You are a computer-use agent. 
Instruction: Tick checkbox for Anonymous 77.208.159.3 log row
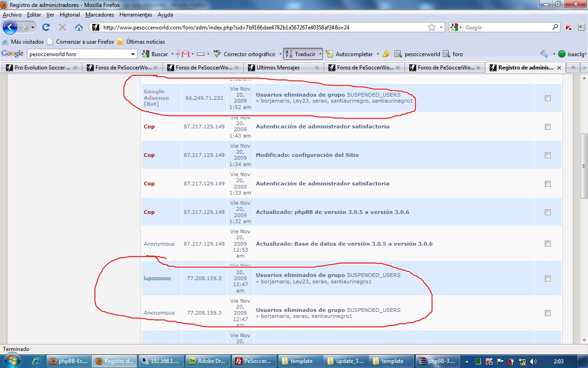coord(548,313)
